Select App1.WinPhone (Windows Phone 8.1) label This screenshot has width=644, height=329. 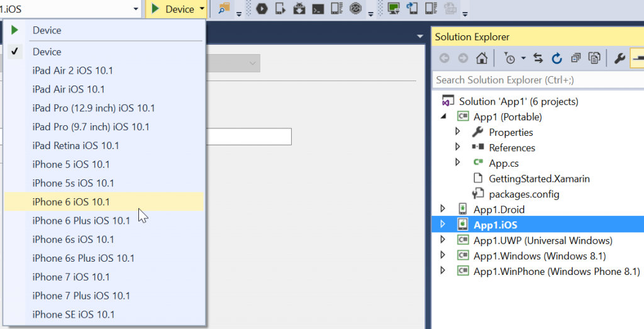[557, 272]
